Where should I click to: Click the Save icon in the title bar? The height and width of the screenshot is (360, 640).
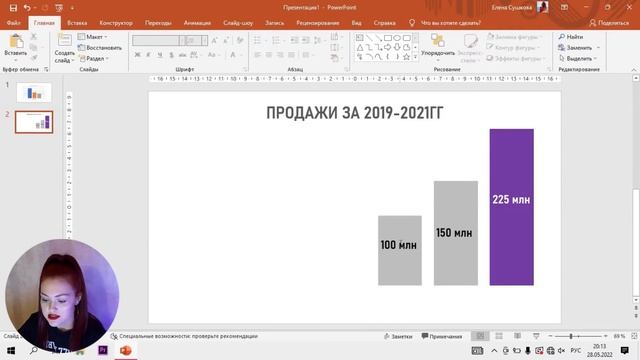[13, 8]
